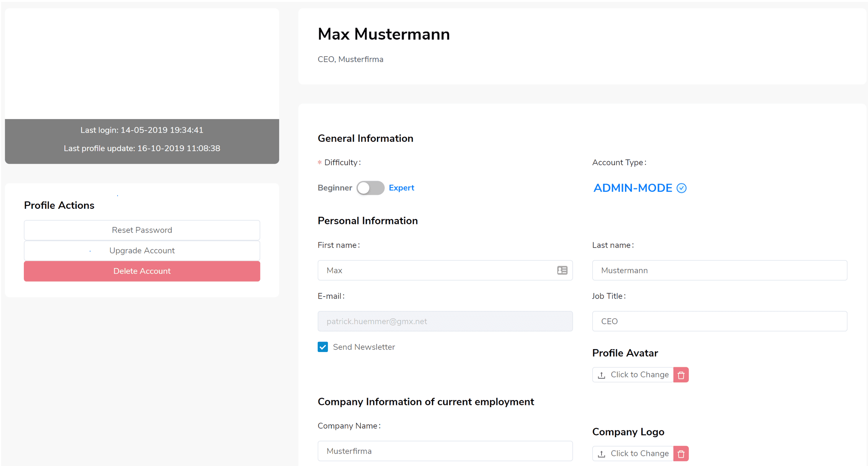The image size is (868, 466).
Task: Click upload icon under Company Logo
Action: click(601, 454)
